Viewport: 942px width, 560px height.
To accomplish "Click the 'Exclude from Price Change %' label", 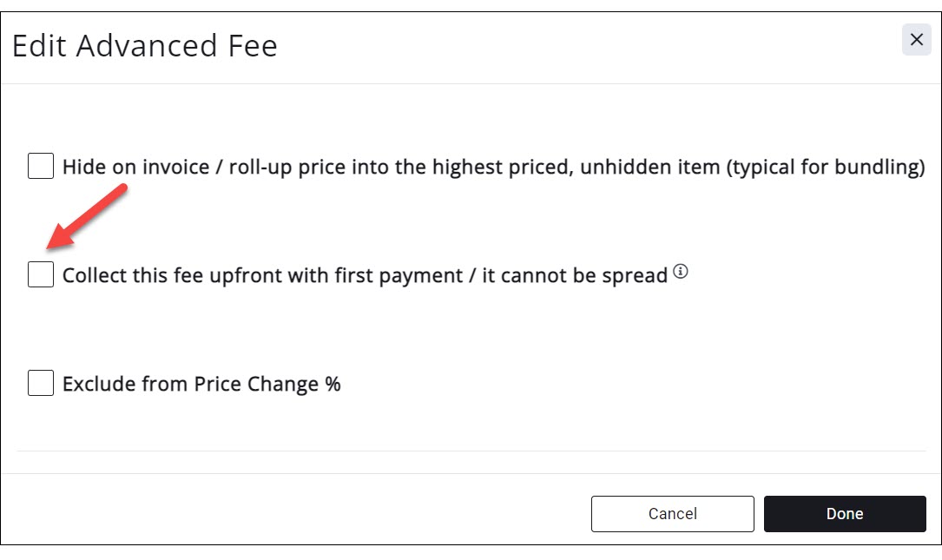I will coord(201,384).
